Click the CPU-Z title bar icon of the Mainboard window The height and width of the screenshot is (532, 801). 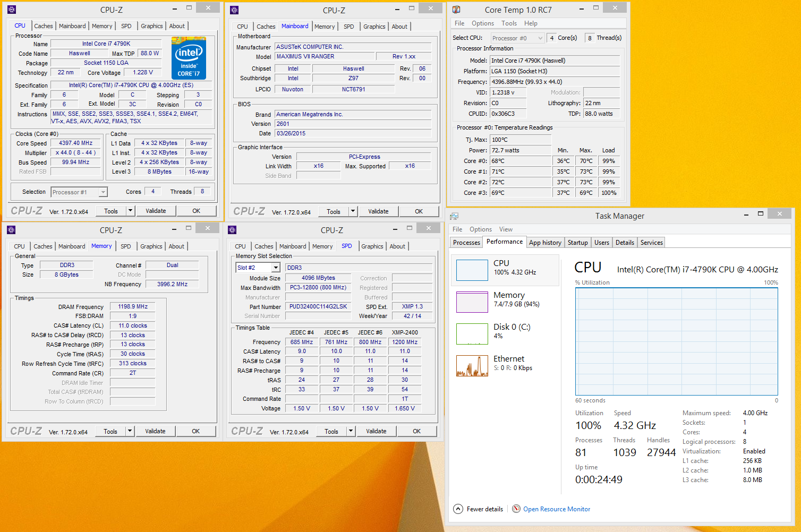point(234,10)
